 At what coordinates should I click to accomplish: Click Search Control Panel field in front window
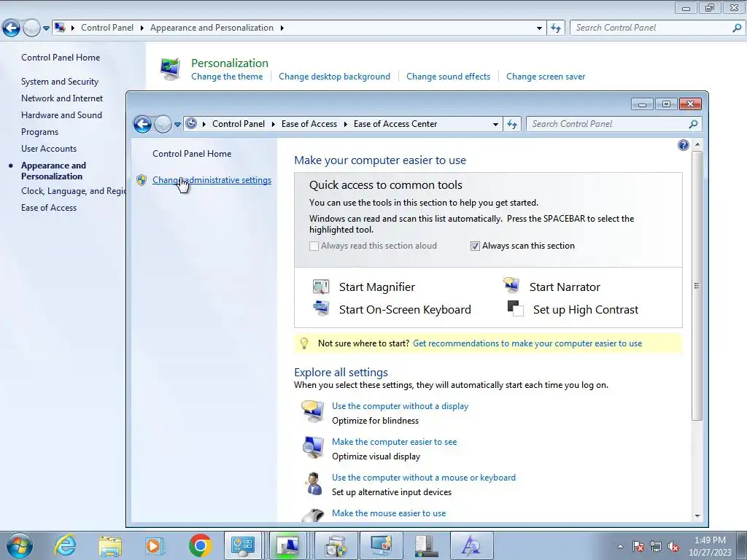(607, 124)
